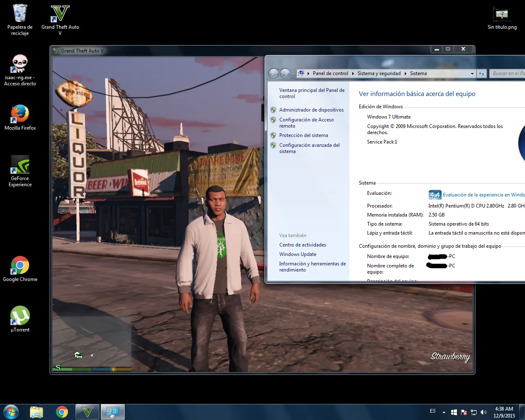The width and height of the screenshot is (525, 420).
Task: Click the refresh button in address bar
Action: [482, 74]
